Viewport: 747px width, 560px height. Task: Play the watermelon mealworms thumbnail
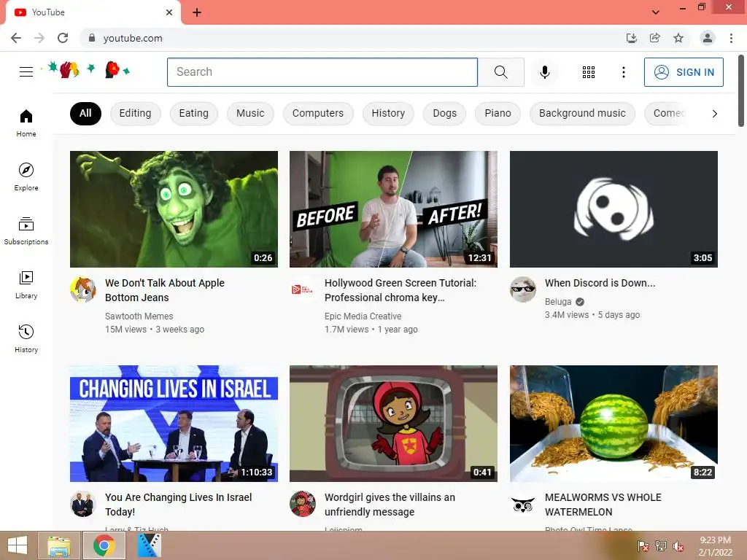[614, 424]
